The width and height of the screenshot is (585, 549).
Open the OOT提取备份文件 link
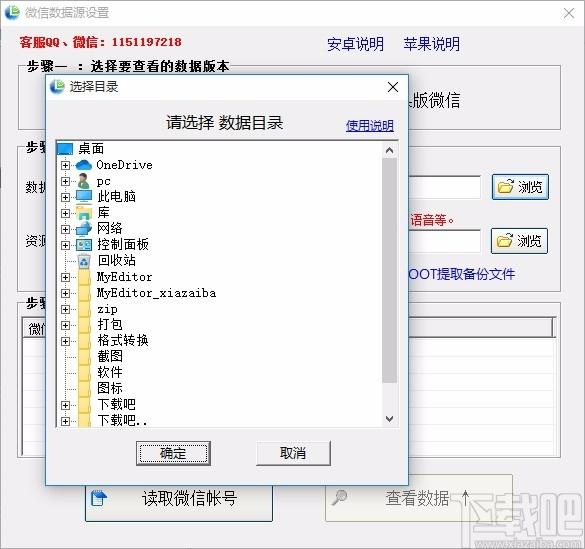(462, 274)
